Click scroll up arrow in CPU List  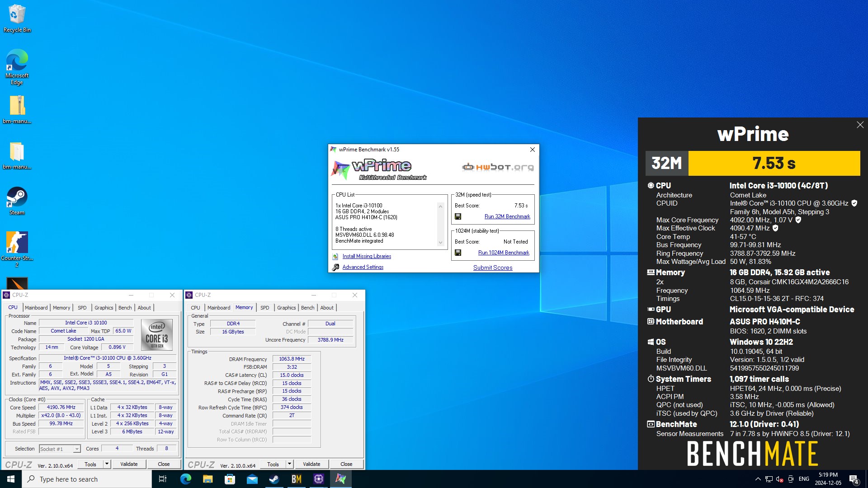[440, 206]
